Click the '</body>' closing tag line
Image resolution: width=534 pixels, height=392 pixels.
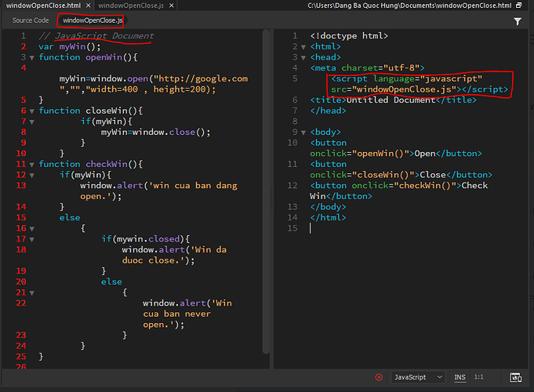[328, 207]
